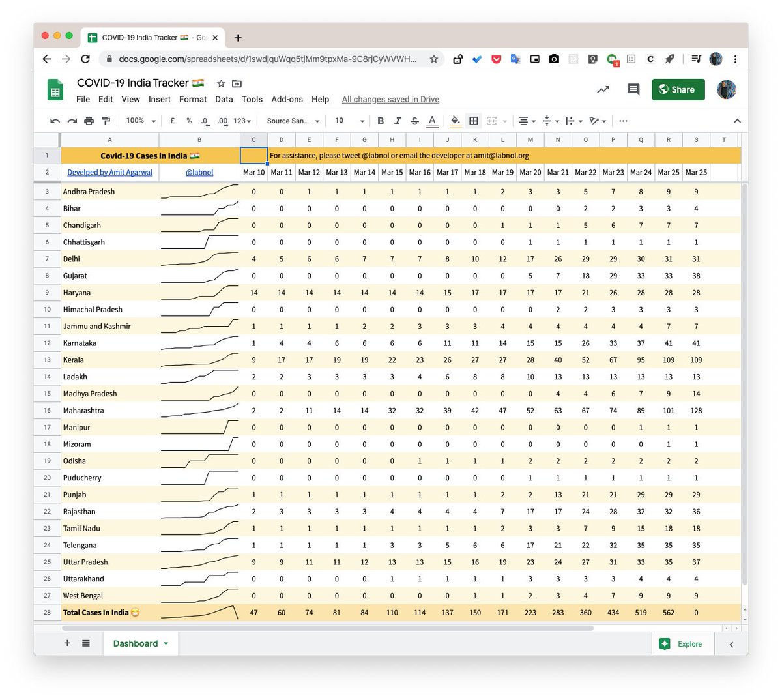Open the font family dropdown
This screenshot has width=782, height=700.
pyautogui.click(x=293, y=121)
